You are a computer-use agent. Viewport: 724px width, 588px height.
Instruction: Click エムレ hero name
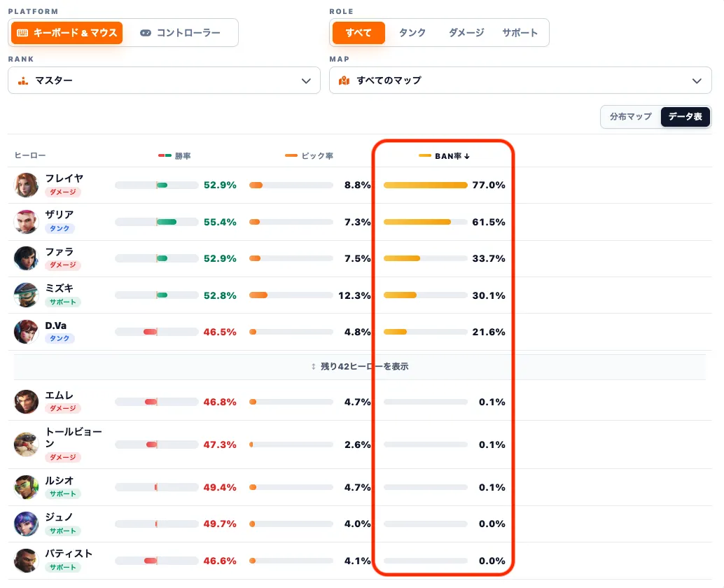point(59,395)
